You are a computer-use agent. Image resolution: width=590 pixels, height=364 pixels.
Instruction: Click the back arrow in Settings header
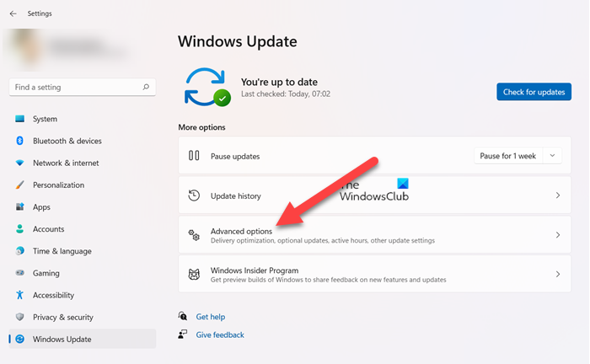(13, 13)
